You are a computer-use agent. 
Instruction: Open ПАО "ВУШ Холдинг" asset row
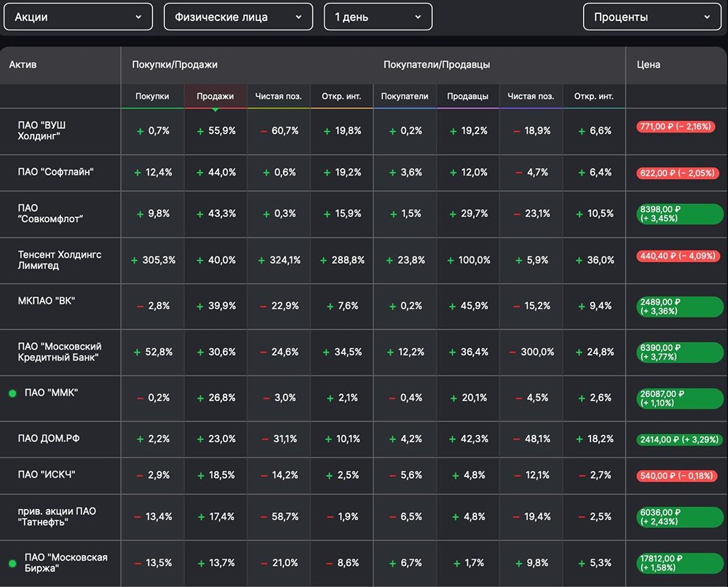click(41, 130)
